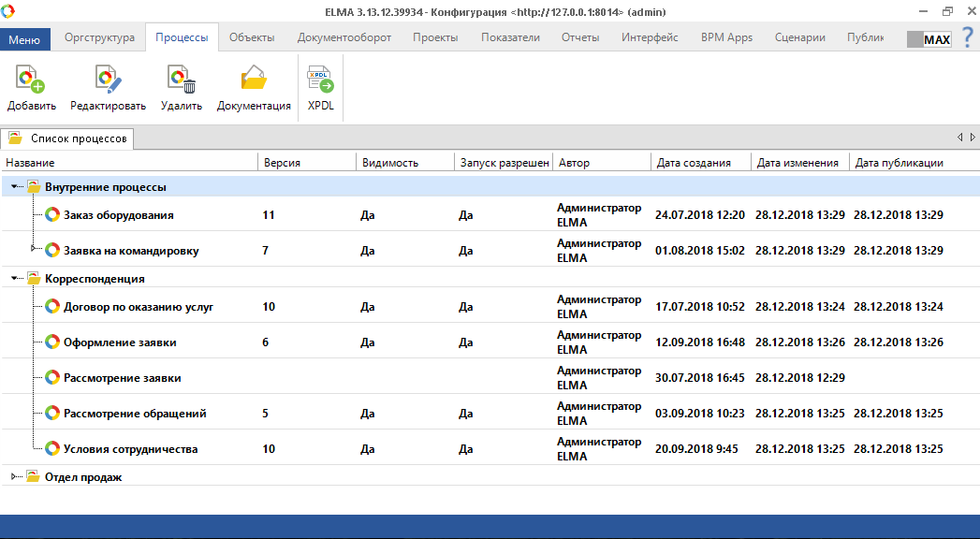
Task: Open the Документооборот tab
Action: [x=344, y=38]
